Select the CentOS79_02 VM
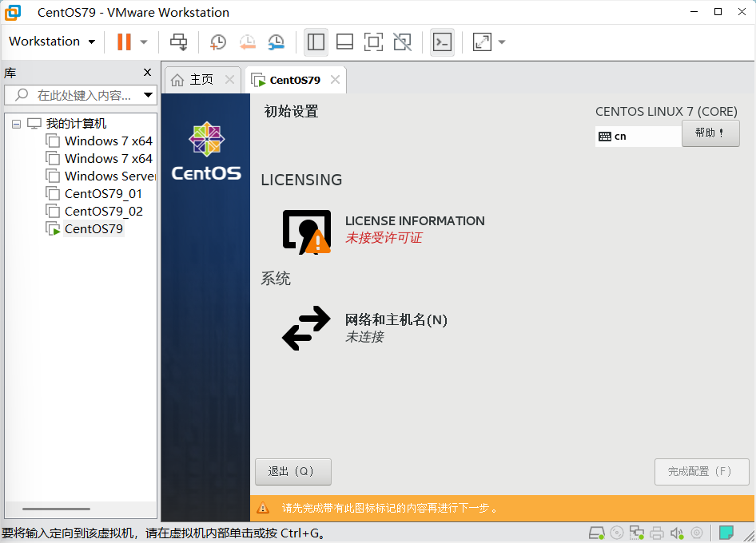 (x=94, y=211)
